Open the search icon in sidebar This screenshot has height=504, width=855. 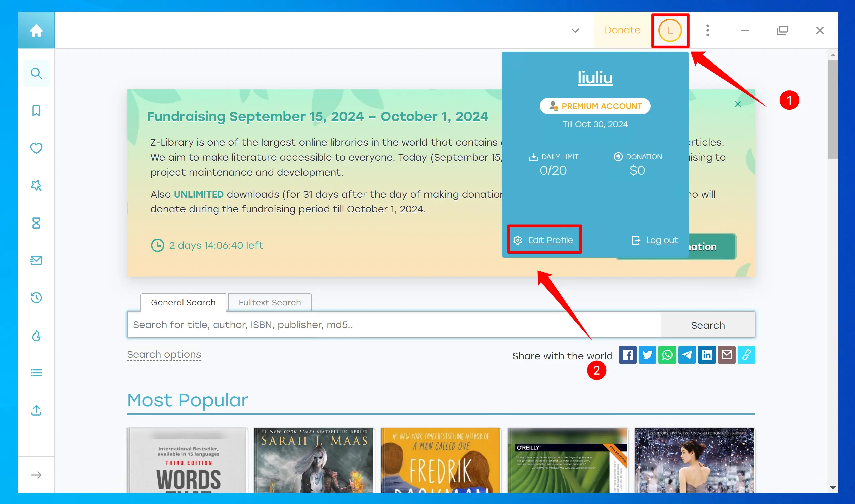[36, 73]
